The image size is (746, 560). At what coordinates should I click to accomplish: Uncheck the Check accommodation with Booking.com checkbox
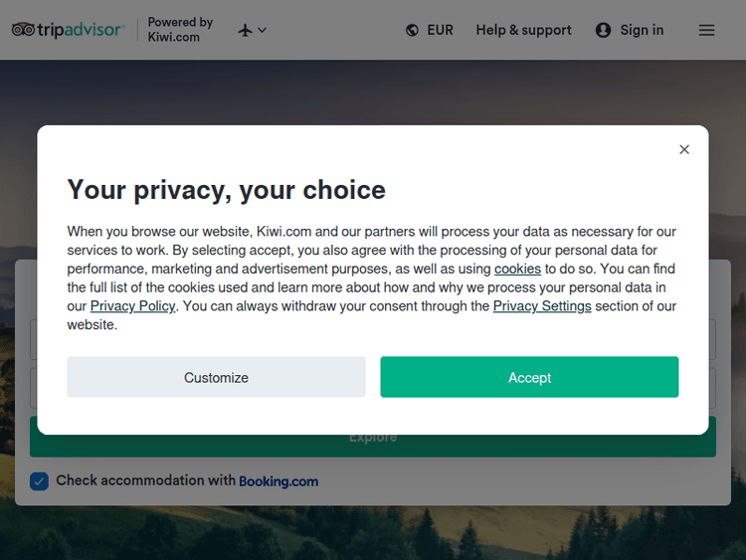[x=39, y=481]
